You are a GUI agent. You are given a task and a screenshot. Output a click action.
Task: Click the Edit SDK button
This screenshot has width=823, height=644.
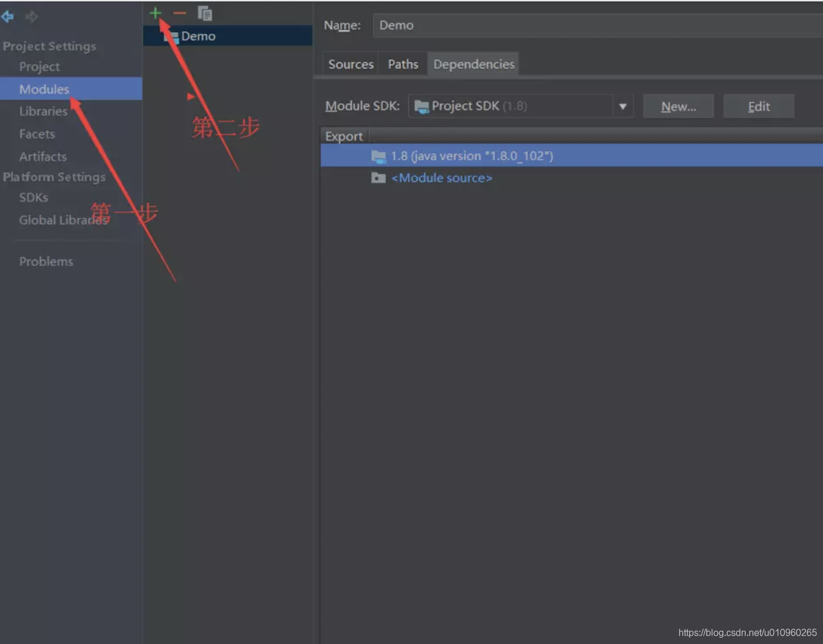[759, 107]
